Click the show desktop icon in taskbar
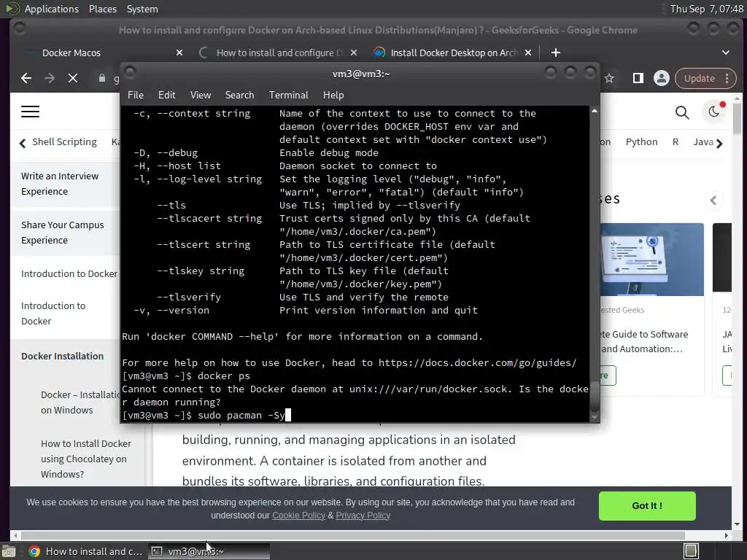747x560 pixels. pyautogui.click(x=8, y=551)
